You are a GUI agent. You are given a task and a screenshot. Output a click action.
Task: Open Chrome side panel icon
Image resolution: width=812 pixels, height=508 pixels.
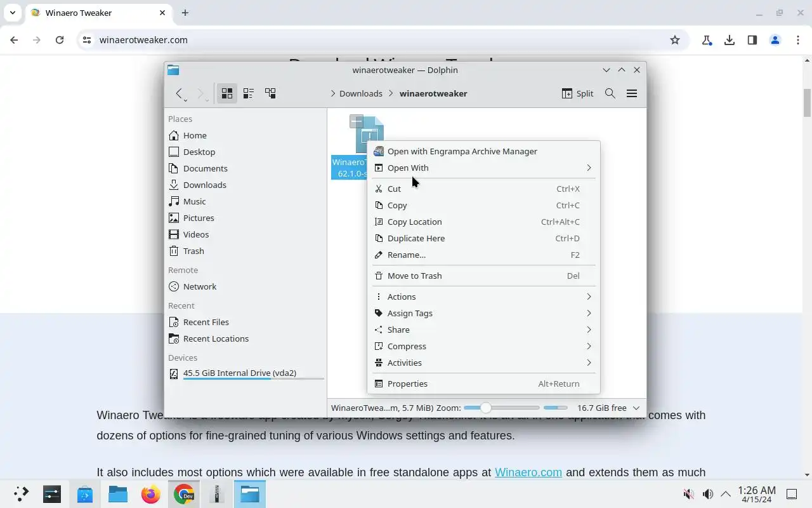[x=752, y=40]
